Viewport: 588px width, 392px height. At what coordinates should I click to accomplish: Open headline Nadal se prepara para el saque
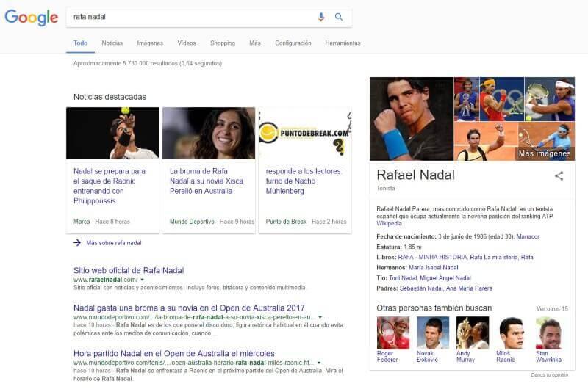click(x=110, y=186)
